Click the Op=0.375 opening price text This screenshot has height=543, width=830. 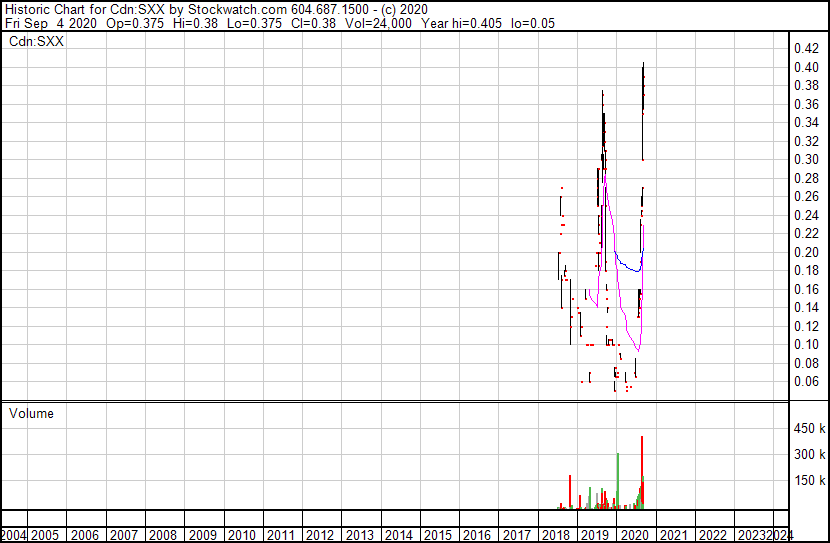click(135, 23)
